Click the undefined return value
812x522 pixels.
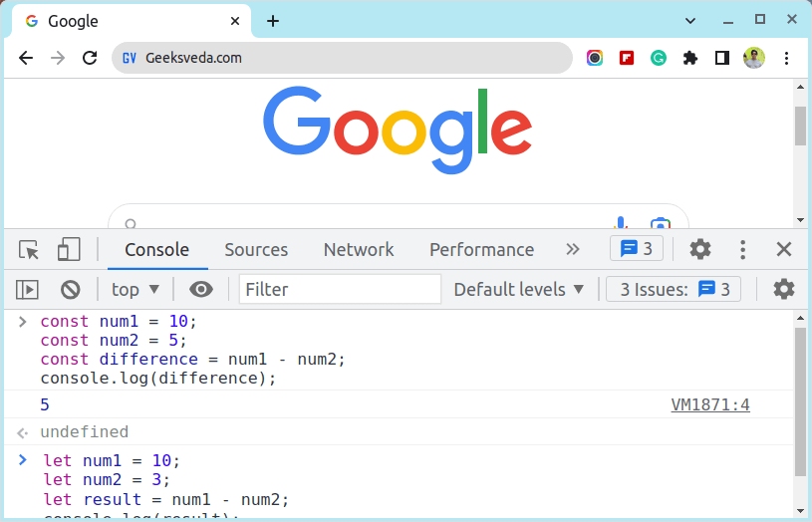click(x=85, y=432)
